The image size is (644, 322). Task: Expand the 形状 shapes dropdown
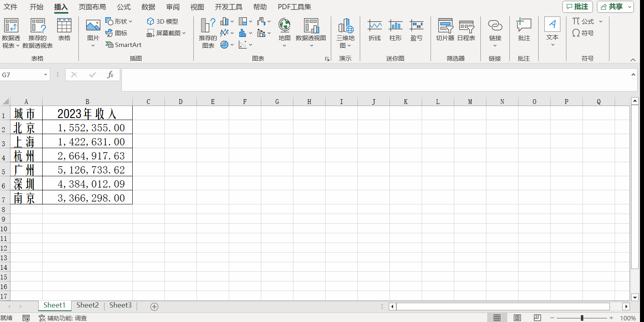click(119, 21)
